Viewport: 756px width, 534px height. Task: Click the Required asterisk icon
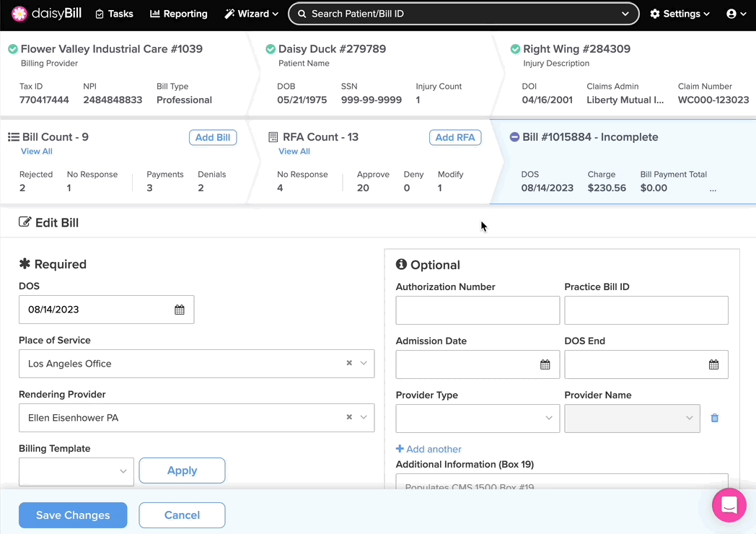pyautogui.click(x=25, y=263)
